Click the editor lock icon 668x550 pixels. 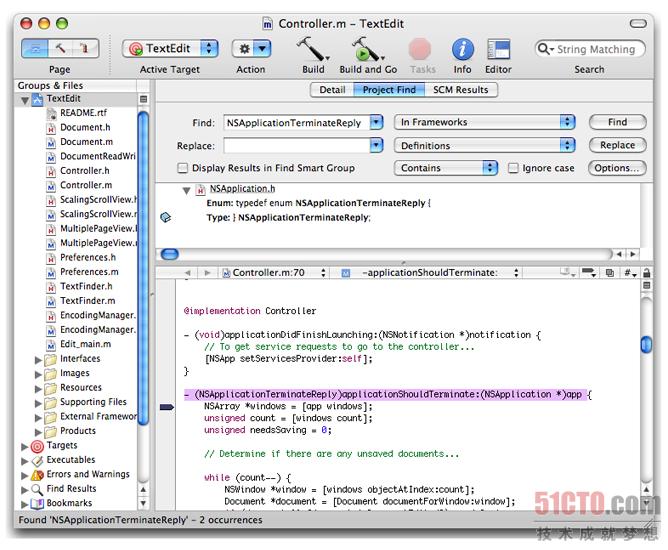[x=646, y=273]
